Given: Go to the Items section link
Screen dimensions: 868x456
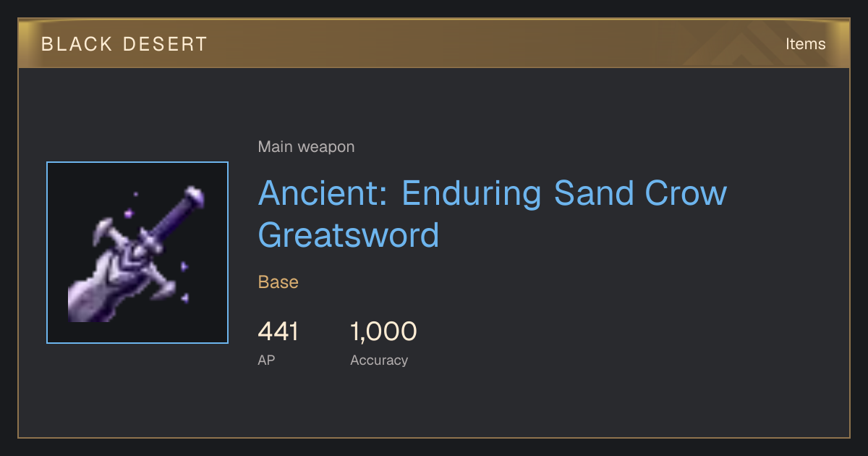Looking at the screenshot, I should (805, 43).
